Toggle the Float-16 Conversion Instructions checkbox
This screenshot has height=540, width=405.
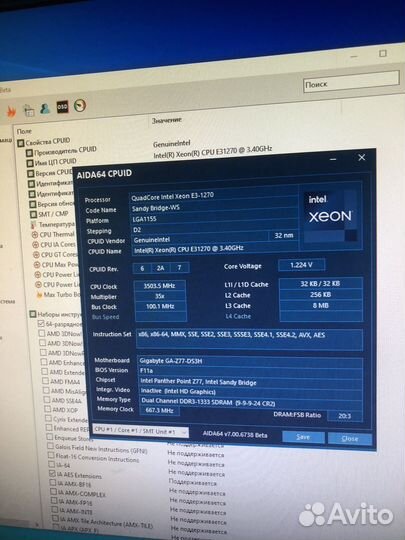pyautogui.click(x=51, y=456)
